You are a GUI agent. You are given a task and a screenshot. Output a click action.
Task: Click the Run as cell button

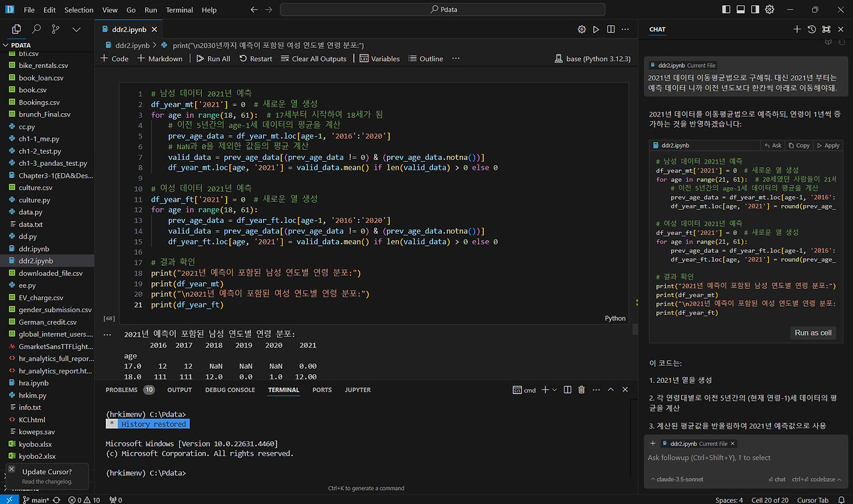pyautogui.click(x=812, y=333)
